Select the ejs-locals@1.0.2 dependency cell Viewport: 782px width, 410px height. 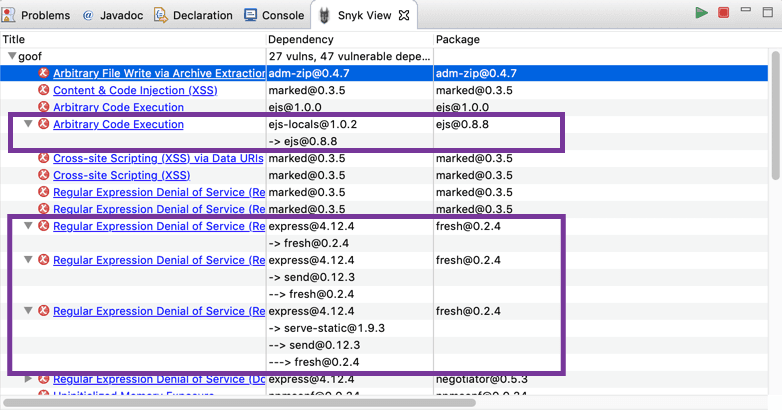pyautogui.click(x=350, y=124)
